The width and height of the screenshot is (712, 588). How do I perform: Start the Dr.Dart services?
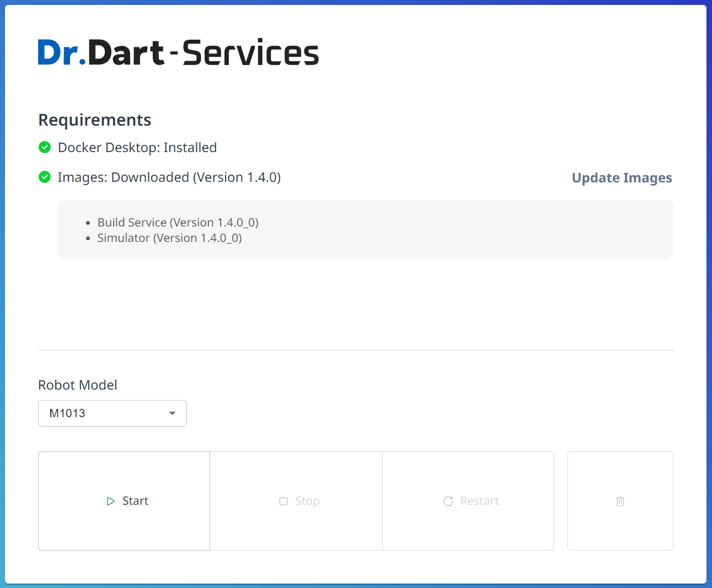click(124, 501)
